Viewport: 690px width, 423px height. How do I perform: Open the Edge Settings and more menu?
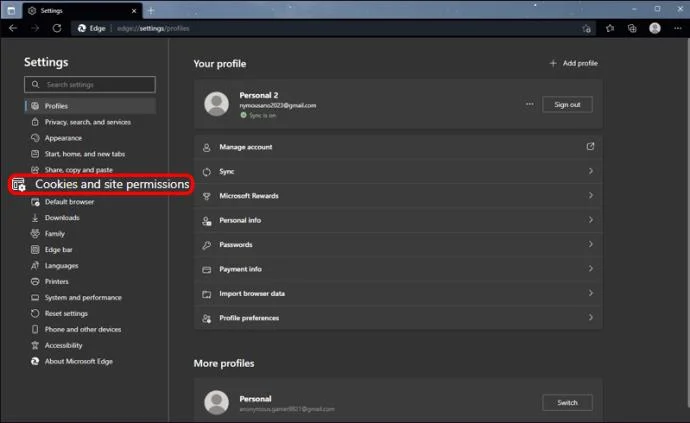677,28
